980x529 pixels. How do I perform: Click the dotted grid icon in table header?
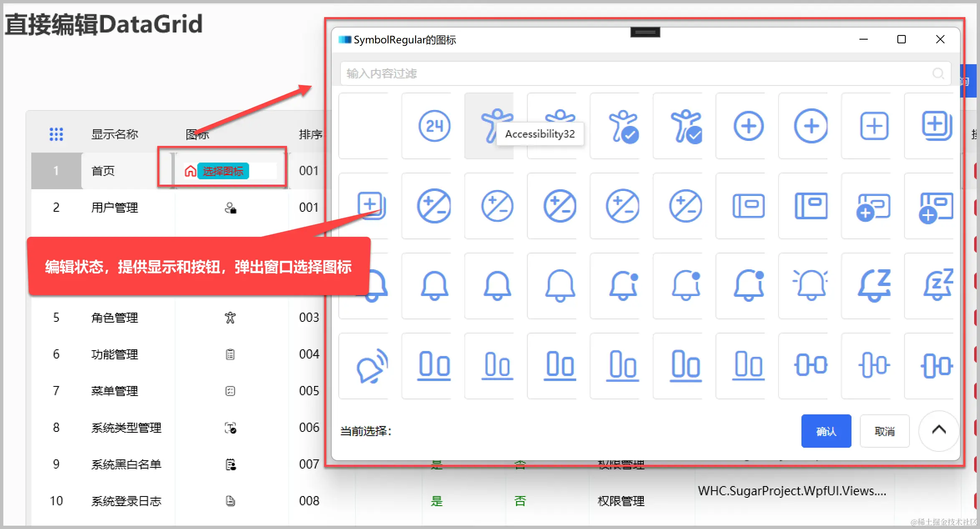tap(56, 134)
